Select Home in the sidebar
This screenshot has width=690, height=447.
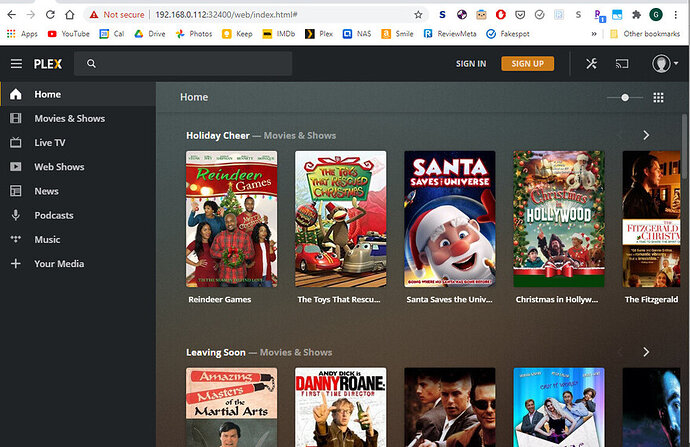78,94
